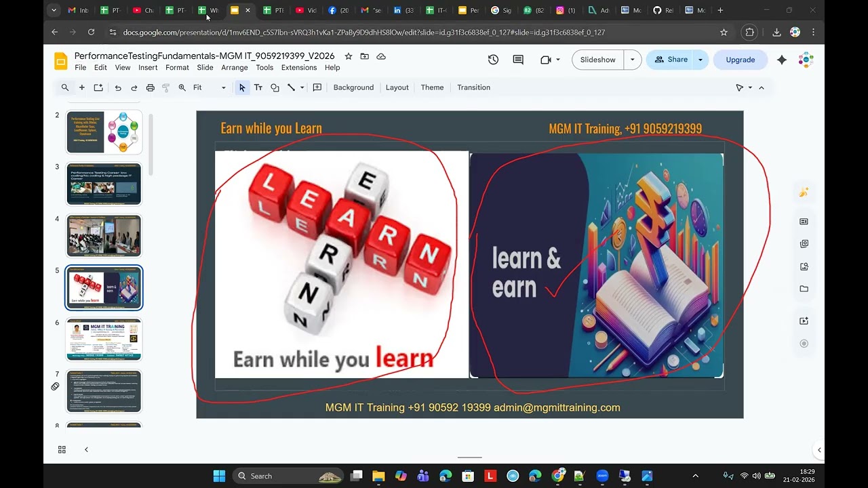
Task: Check cloud document status icon
Action: click(x=381, y=56)
